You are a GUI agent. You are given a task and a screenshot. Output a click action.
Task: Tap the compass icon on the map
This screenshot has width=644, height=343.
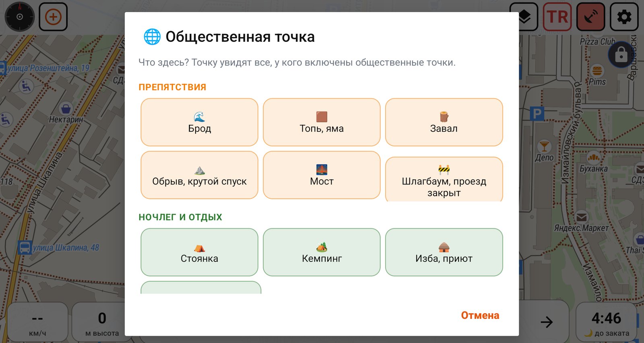[x=20, y=17]
